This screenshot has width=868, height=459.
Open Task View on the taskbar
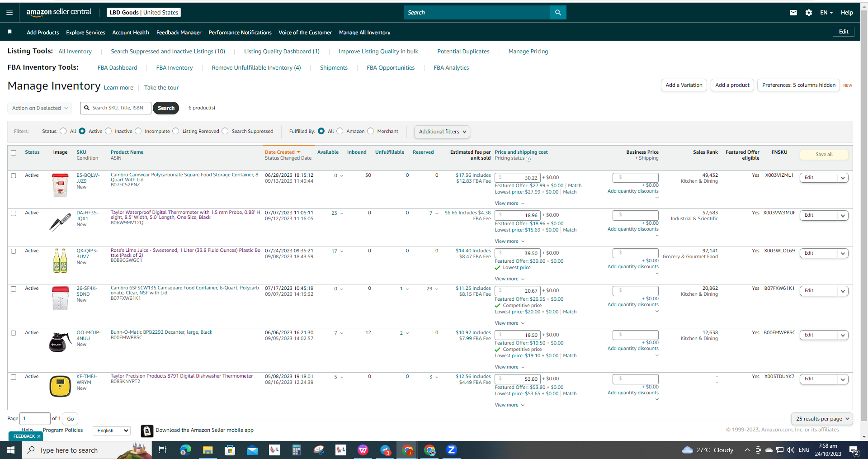coord(163,450)
